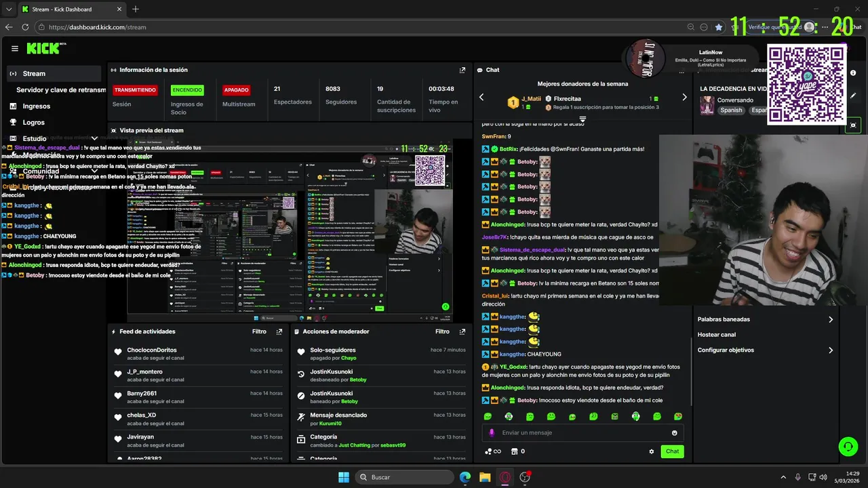The image size is (868, 488).
Task: Open Filtro in Feed de actividades
Action: pos(259,331)
